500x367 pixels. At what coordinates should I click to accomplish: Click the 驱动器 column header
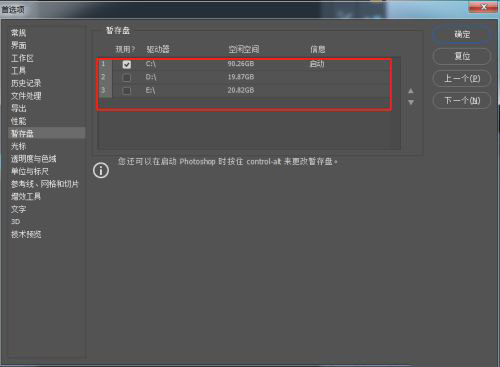click(158, 49)
